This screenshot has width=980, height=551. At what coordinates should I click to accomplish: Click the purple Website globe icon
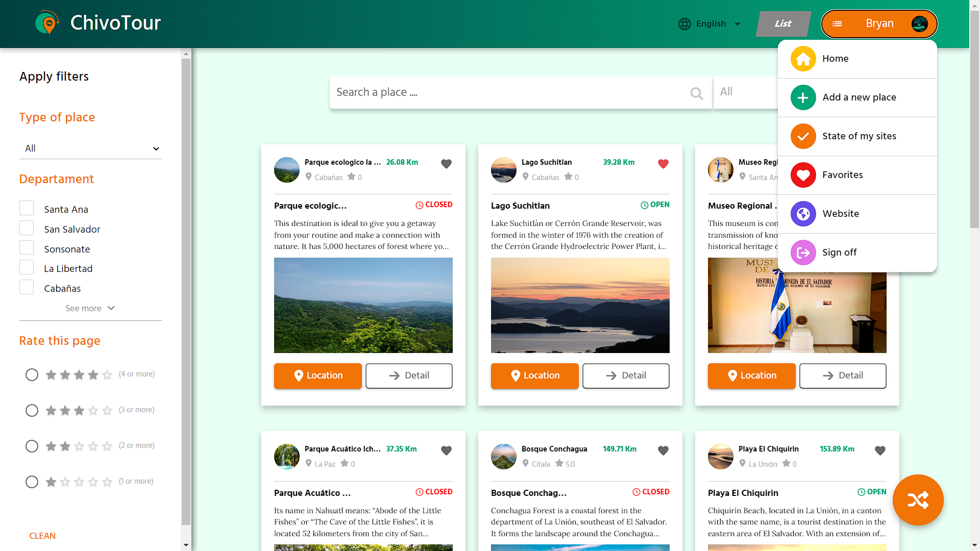[803, 214]
